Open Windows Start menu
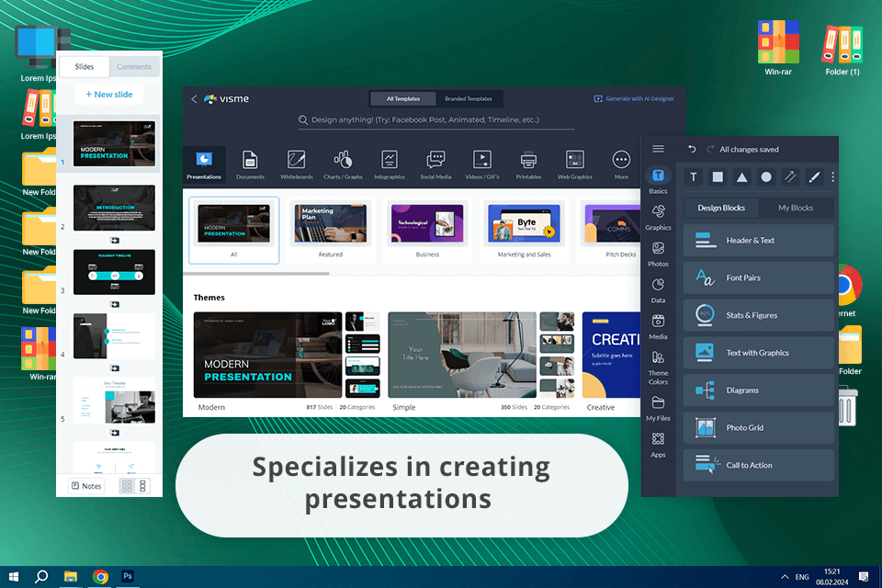 [14, 577]
